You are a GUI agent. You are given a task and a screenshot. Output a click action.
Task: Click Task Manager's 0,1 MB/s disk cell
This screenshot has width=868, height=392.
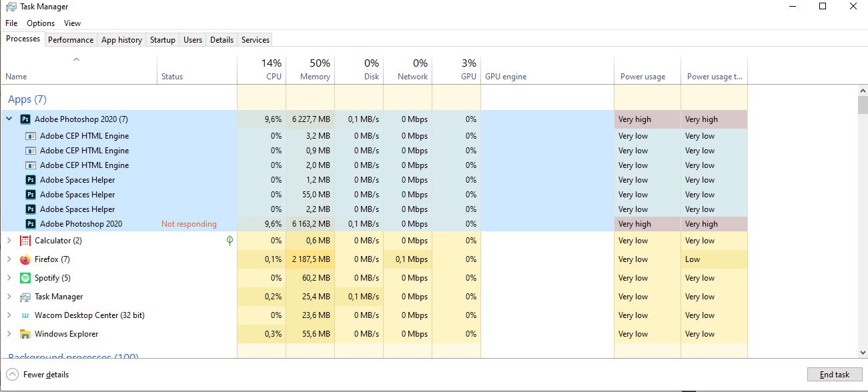coord(359,297)
